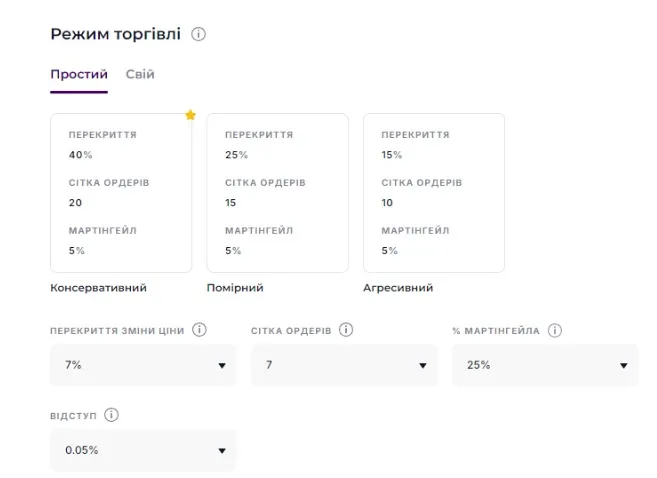Click info icon beside Перекриття зміни ціни
This screenshot has width=657, height=478.
coord(199,330)
